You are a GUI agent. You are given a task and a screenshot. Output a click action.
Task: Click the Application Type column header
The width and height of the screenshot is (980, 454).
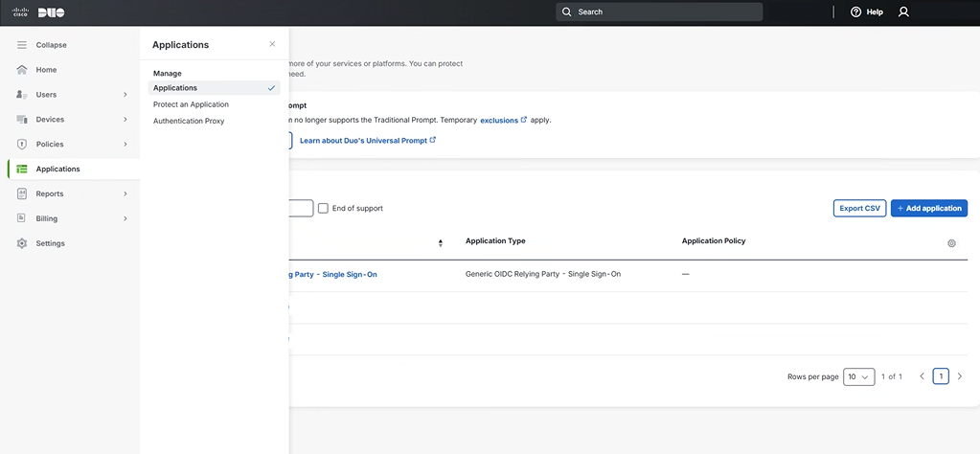coord(495,241)
